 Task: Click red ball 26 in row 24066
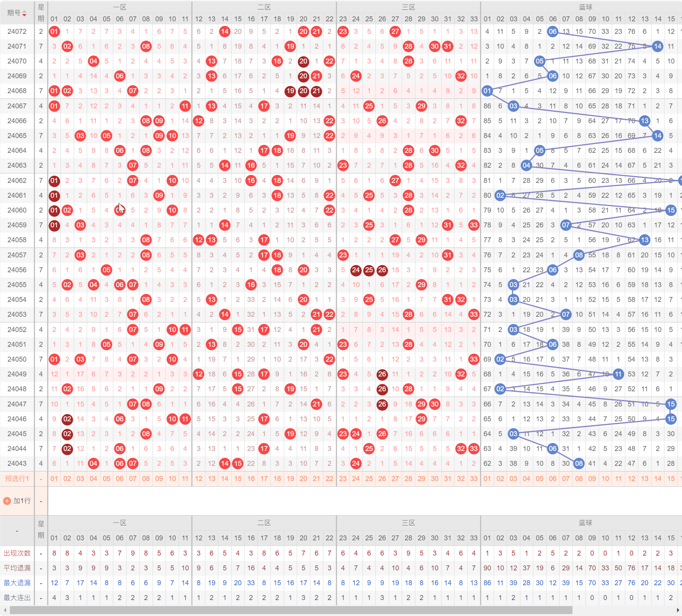pos(382,121)
